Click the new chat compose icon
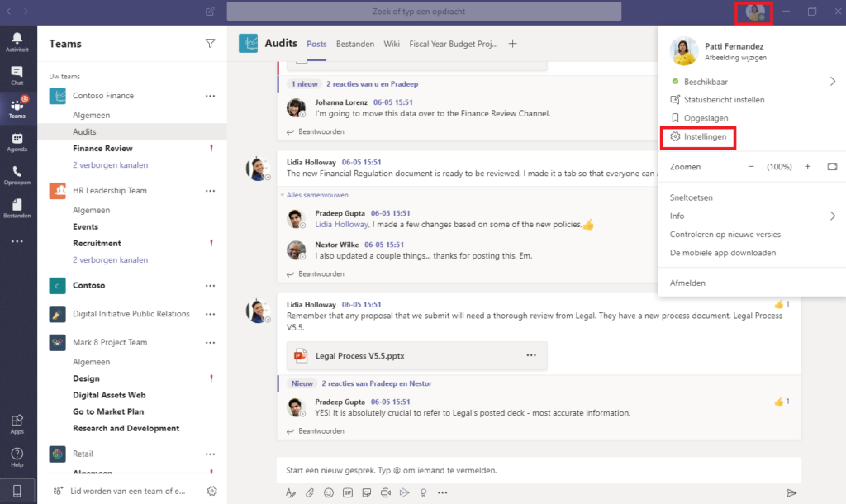 tap(211, 12)
